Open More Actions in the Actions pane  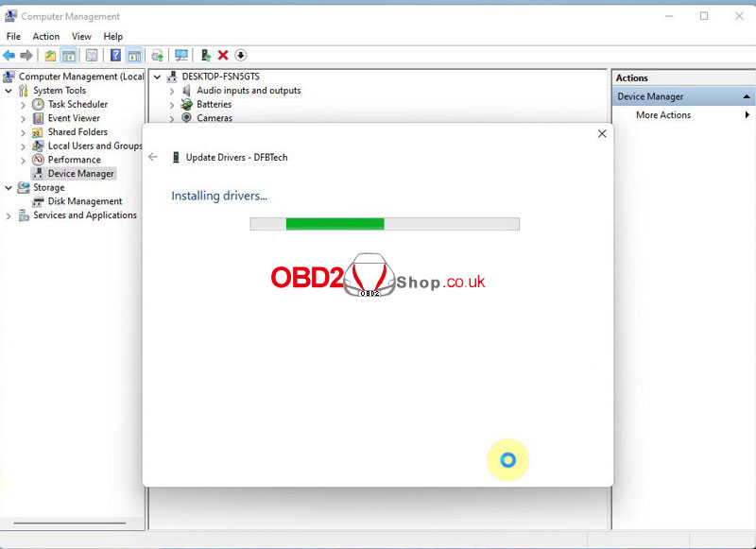(x=663, y=115)
